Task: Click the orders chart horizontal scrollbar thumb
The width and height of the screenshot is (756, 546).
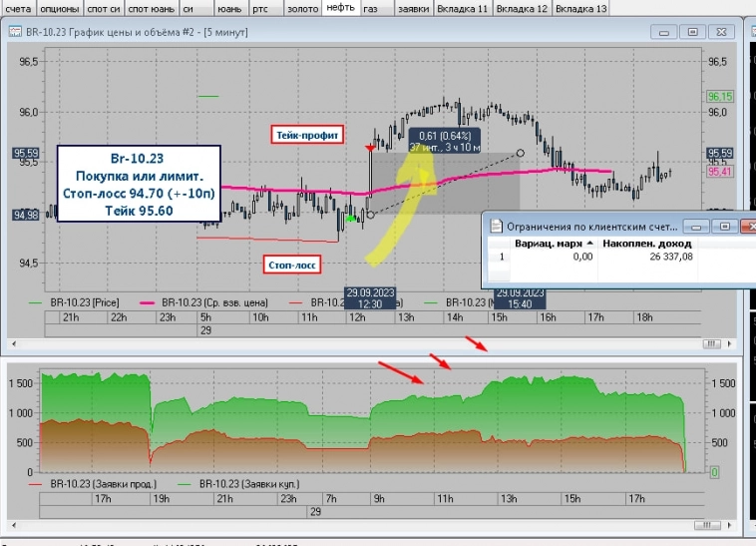Action: 707,525
